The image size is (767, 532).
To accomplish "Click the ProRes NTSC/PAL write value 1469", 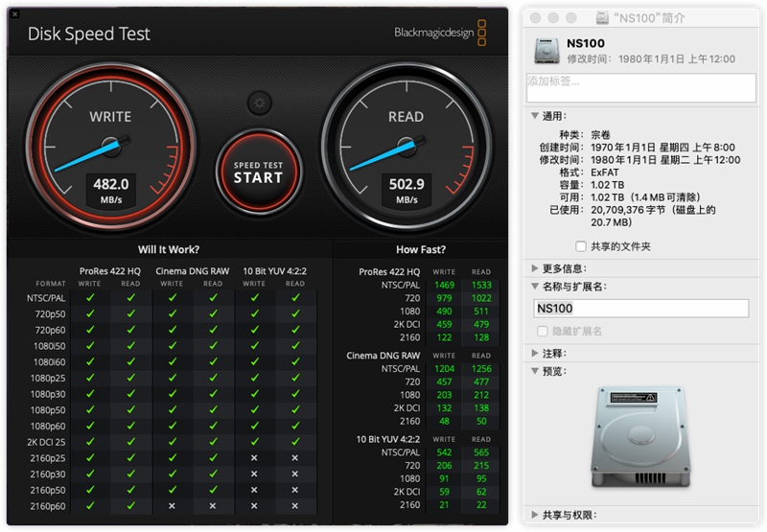I will coord(444,285).
